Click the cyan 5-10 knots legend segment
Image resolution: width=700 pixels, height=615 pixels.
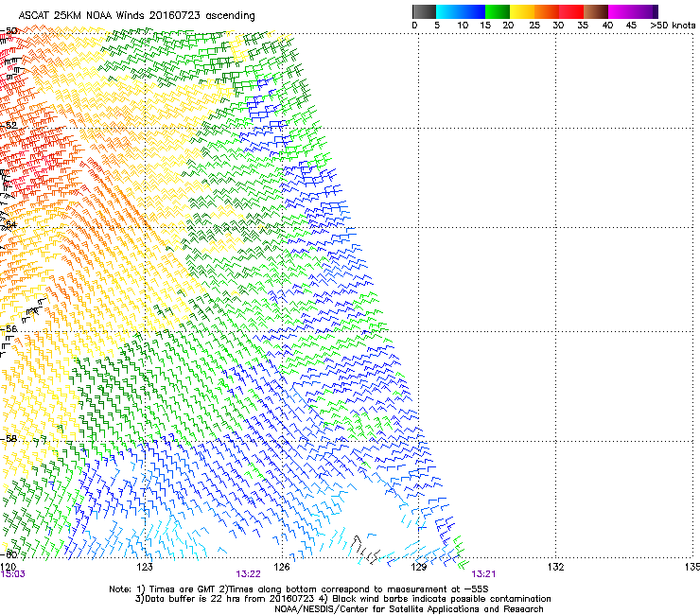coord(448,11)
